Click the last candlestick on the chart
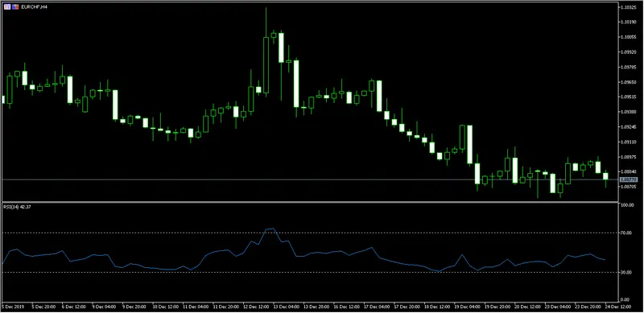 605,176
